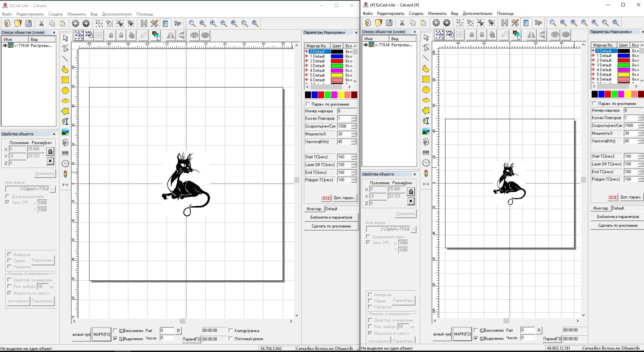Toggle size lock icon in right window properties

point(411,192)
